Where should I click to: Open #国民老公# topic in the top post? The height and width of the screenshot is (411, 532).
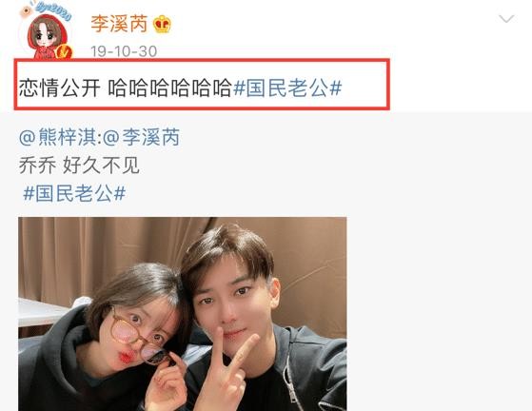287,88
